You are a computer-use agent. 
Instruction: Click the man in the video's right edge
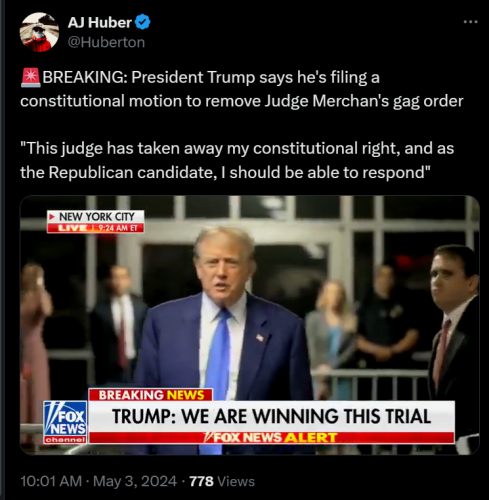[x=454, y=333]
